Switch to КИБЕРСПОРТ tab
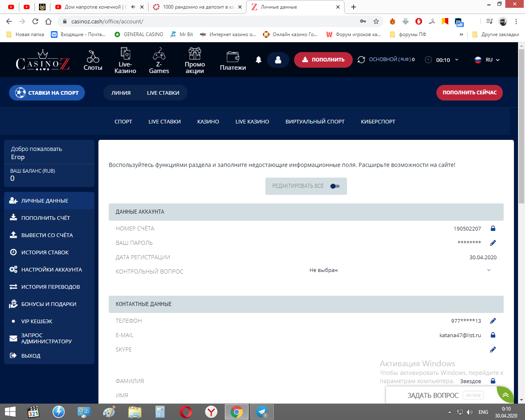The image size is (525, 420). click(378, 121)
